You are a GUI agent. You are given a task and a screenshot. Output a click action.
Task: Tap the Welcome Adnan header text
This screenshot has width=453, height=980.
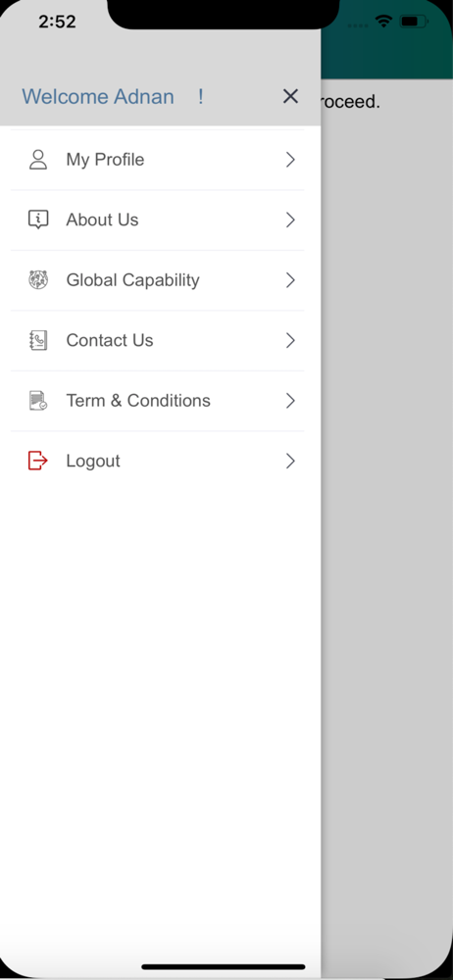coord(98,97)
